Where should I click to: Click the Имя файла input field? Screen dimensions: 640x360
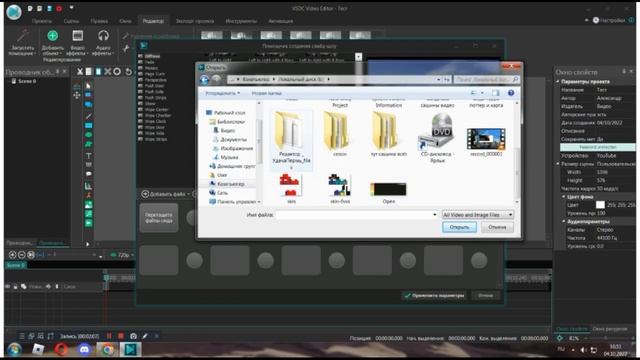(356, 215)
